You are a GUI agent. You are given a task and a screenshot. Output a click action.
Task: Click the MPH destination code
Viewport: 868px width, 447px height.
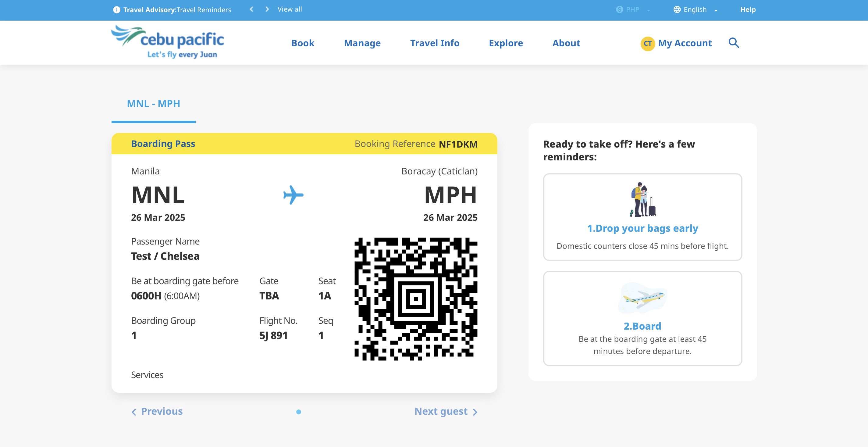coord(450,195)
